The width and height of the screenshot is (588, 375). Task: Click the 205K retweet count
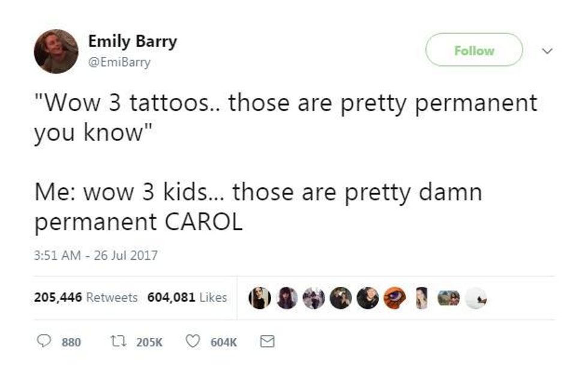(149, 343)
